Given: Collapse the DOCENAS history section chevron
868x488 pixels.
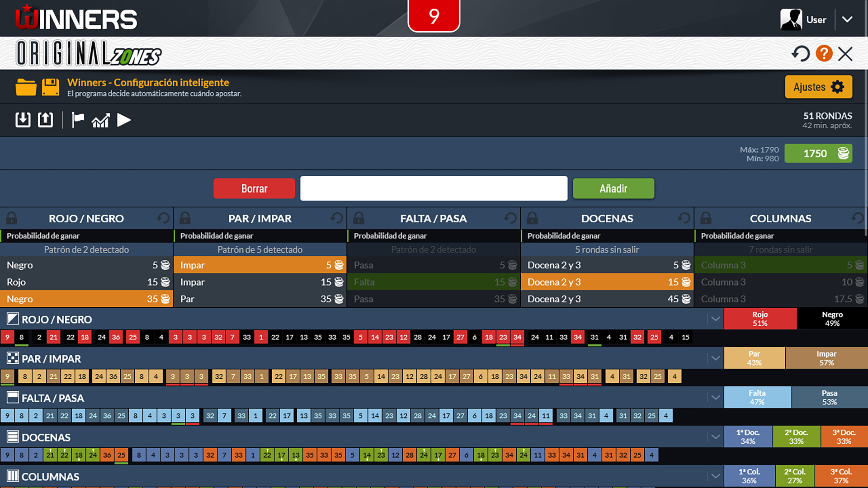Looking at the screenshot, I should 715,437.
